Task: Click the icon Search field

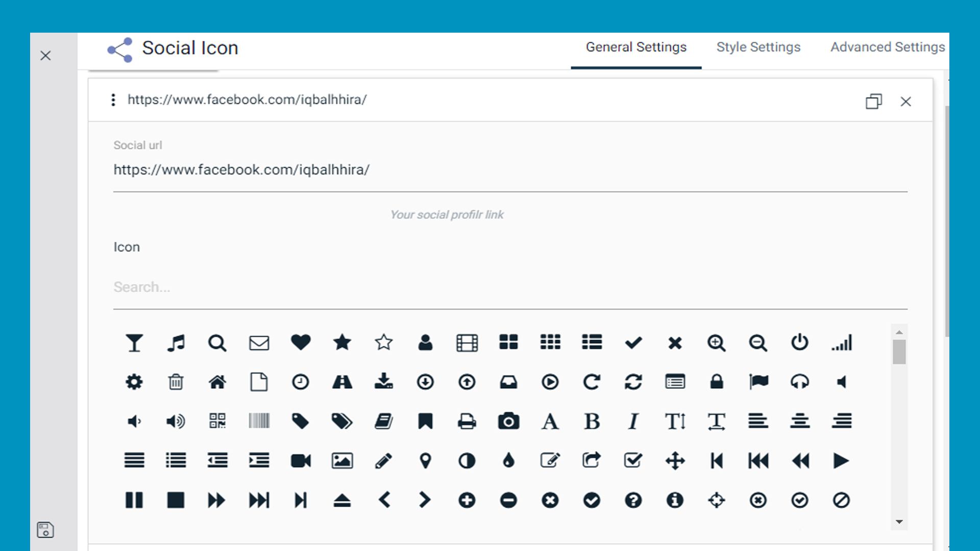Action: pyautogui.click(x=510, y=287)
